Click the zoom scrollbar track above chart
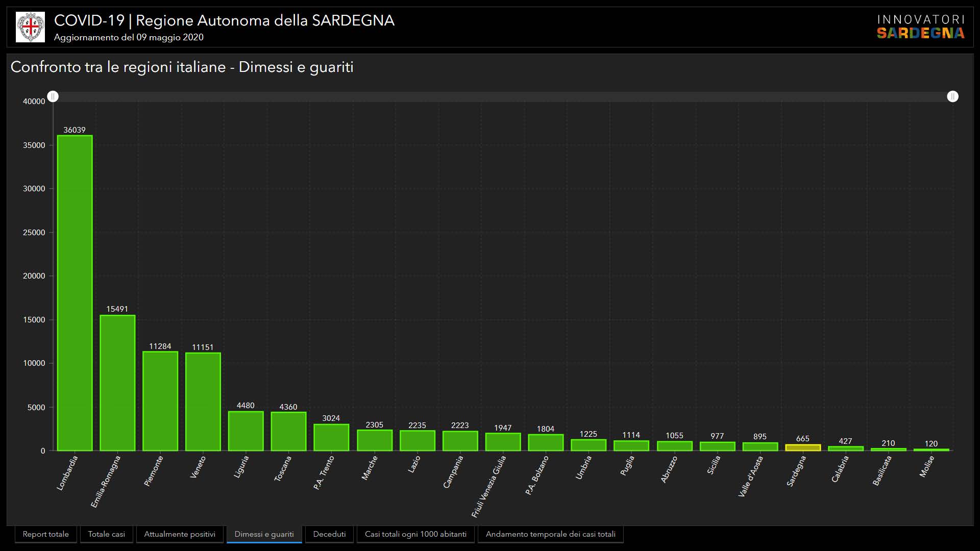980x551 pixels. [503, 96]
